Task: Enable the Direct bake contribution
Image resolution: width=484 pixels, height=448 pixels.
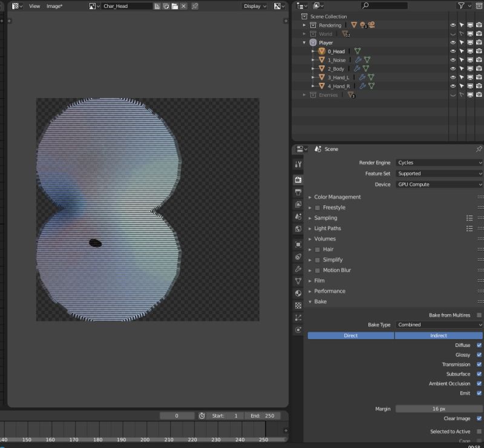Action: click(x=350, y=335)
